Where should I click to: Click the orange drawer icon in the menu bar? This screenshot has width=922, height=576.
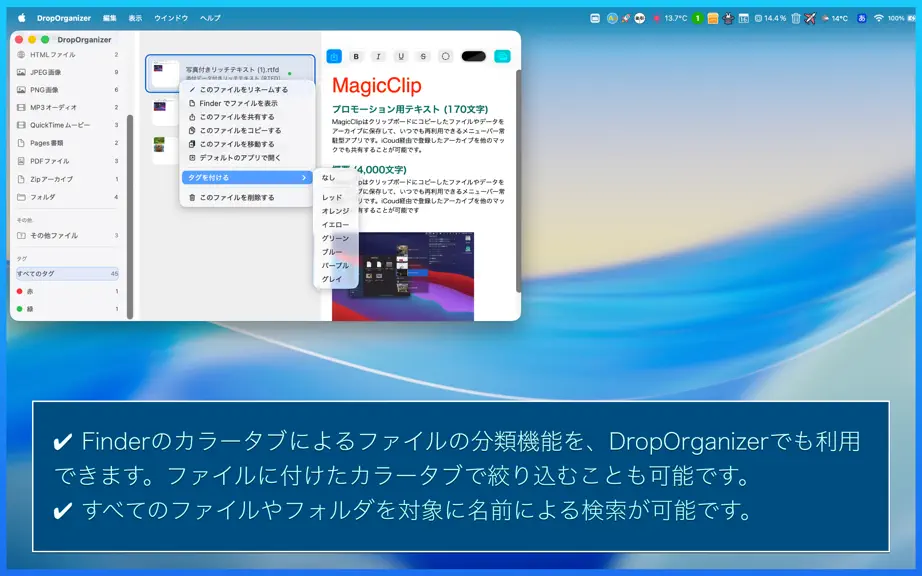[x=713, y=18]
